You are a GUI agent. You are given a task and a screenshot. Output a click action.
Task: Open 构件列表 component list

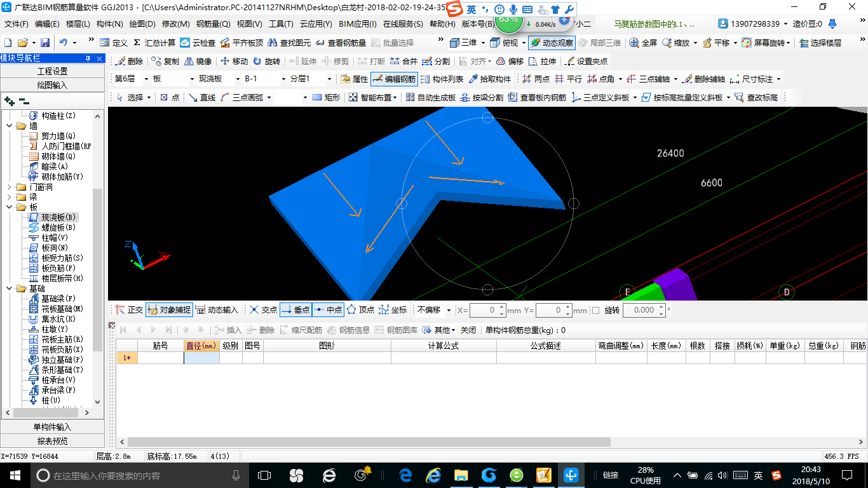click(442, 79)
